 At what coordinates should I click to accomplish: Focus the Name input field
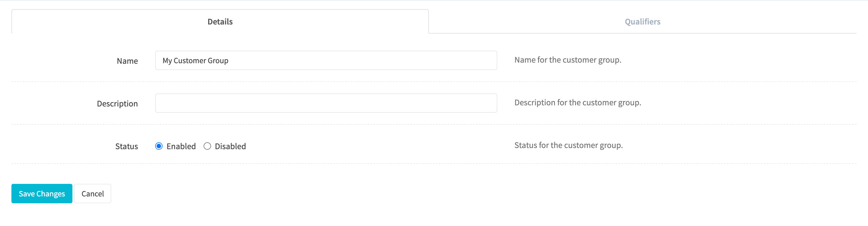coord(326,61)
